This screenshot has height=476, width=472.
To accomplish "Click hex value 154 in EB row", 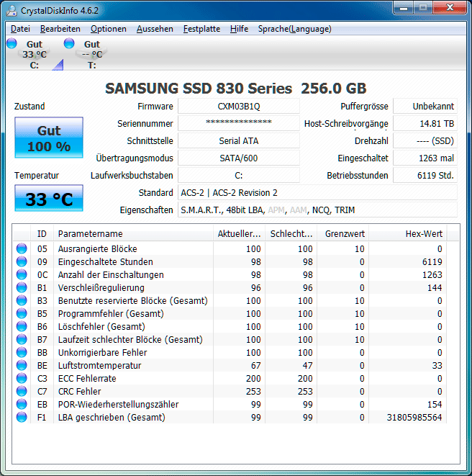I will point(435,405).
